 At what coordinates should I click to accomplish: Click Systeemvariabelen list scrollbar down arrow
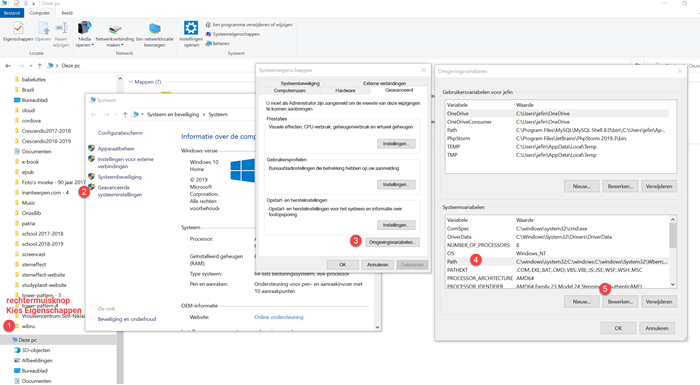pos(673,285)
